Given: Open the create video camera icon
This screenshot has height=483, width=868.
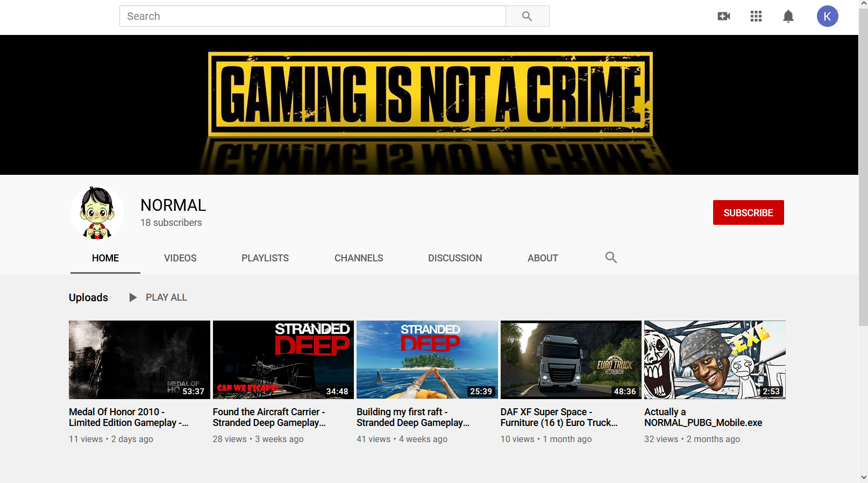Looking at the screenshot, I should pos(724,16).
